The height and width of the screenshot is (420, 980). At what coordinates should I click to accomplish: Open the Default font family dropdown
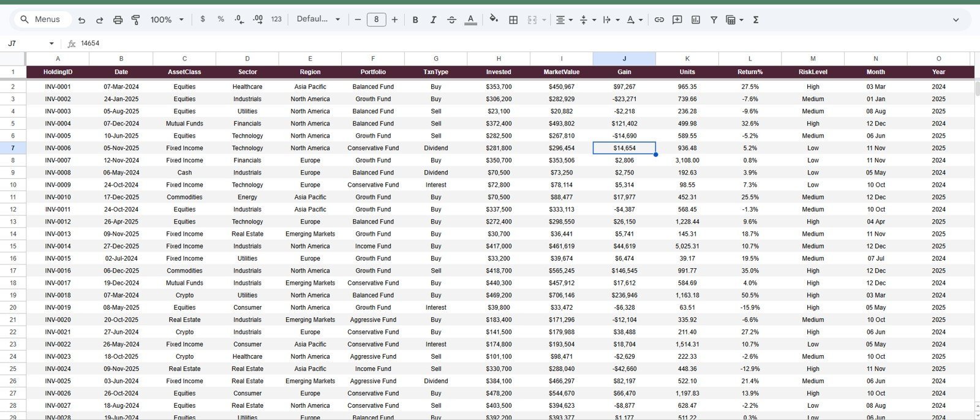[318, 20]
